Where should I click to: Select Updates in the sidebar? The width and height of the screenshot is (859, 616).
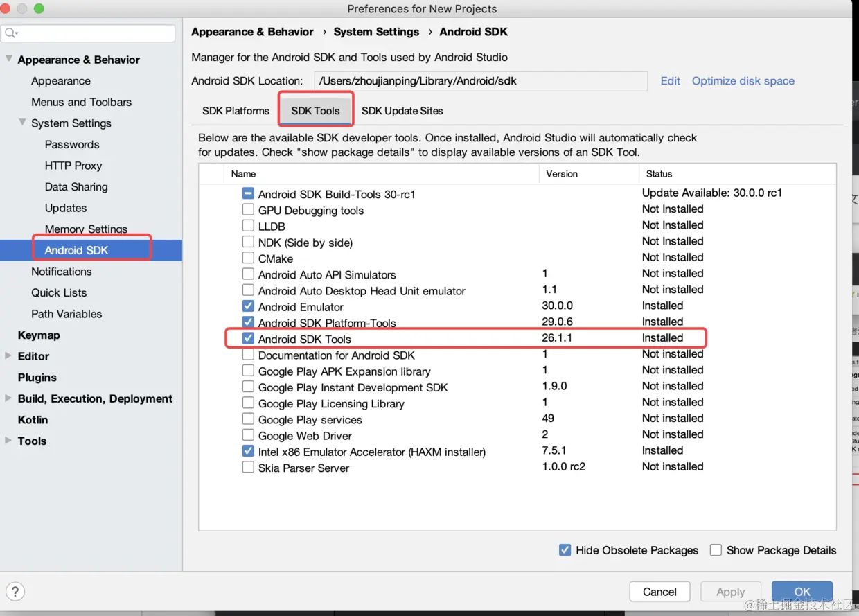[66, 208]
